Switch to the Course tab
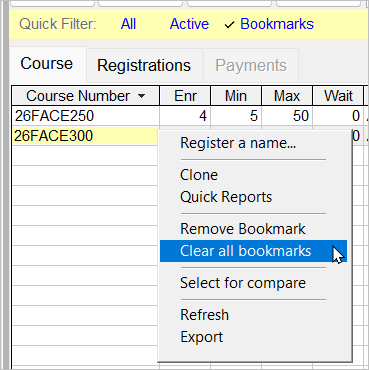Screen dimensions: 369x370 pyautogui.click(x=47, y=64)
